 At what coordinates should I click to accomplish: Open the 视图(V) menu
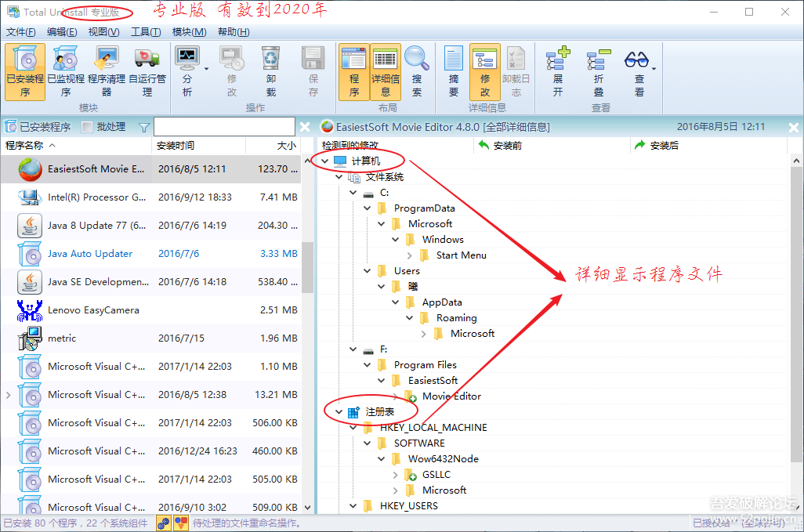coord(103,32)
